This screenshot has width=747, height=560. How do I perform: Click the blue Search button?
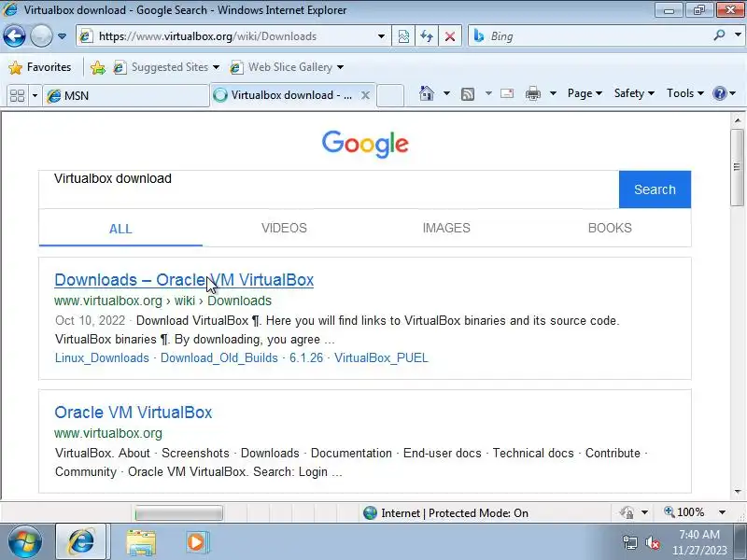click(655, 189)
